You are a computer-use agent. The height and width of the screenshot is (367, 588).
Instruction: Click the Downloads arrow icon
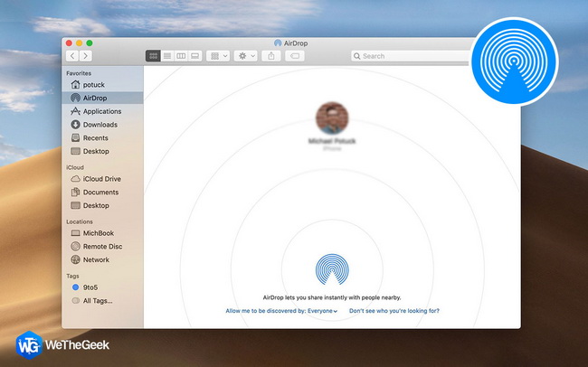[75, 125]
